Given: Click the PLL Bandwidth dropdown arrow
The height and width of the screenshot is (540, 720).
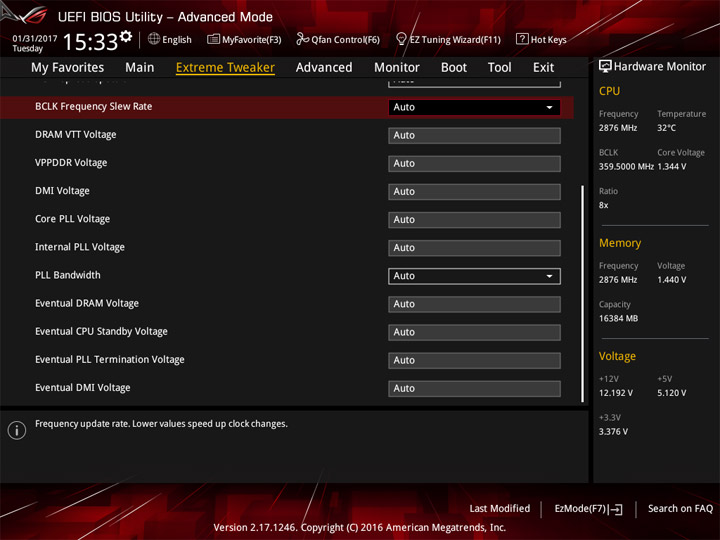Looking at the screenshot, I should pyautogui.click(x=549, y=276).
